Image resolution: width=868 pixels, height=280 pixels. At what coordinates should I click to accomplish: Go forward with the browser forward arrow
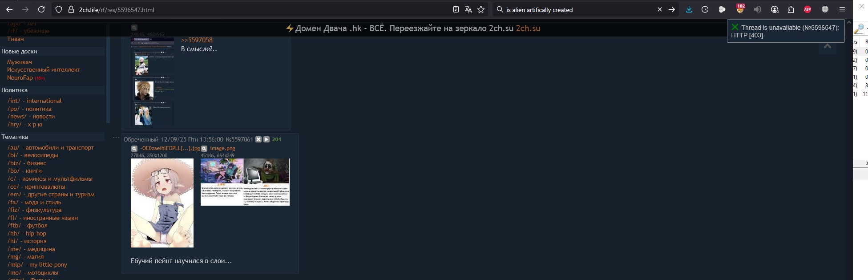click(x=25, y=9)
